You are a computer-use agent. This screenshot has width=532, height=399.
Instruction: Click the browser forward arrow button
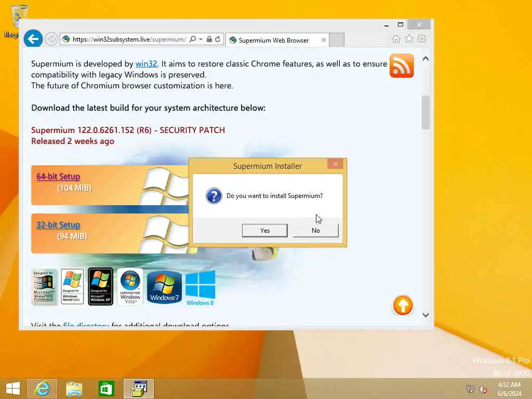[x=51, y=39]
